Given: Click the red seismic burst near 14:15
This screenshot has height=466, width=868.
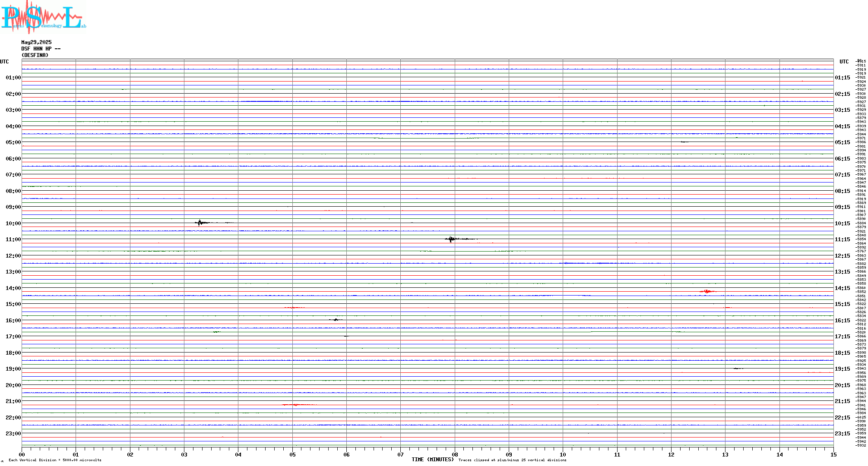Looking at the screenshot, I should [x=707, y=292].
